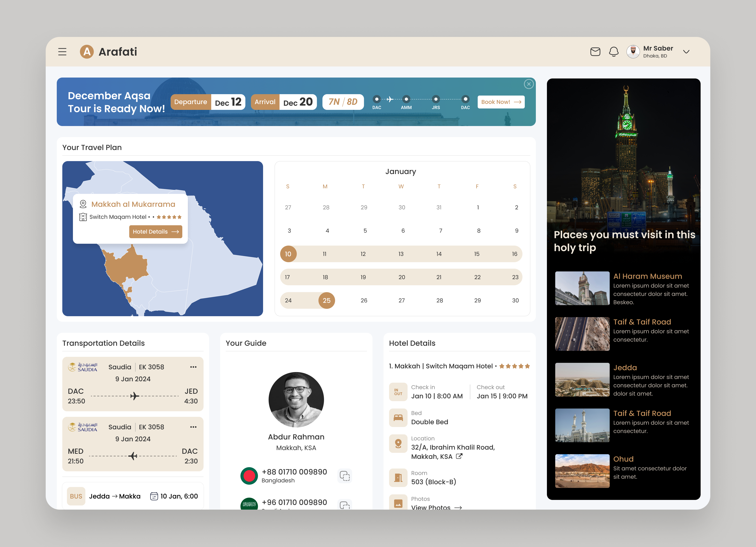Copy the Saudi Arabia phone number icon
The image size is (756, 547).
click(x=345, y=504)
